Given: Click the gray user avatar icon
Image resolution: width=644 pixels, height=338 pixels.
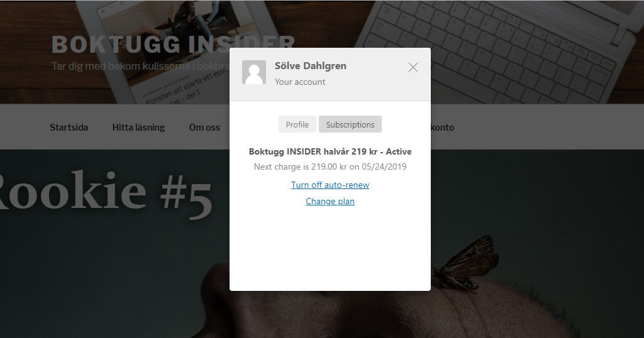Looking at the screenshot, I should [254, 72].
